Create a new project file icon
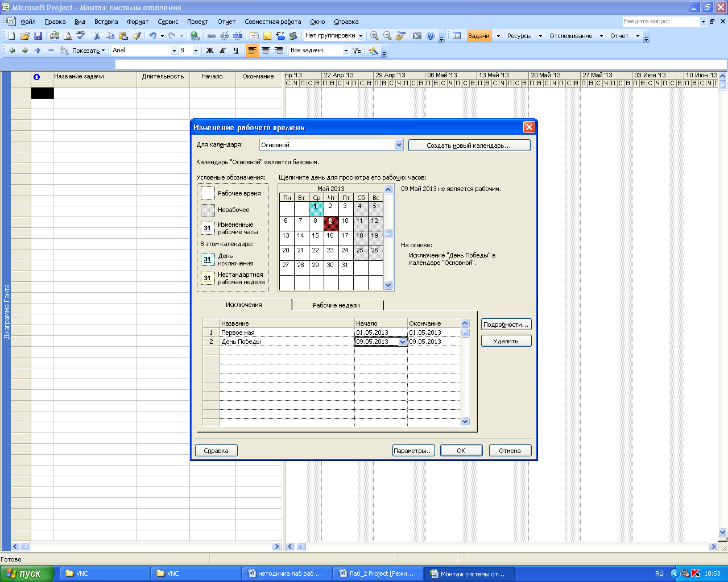 point(11,36)
